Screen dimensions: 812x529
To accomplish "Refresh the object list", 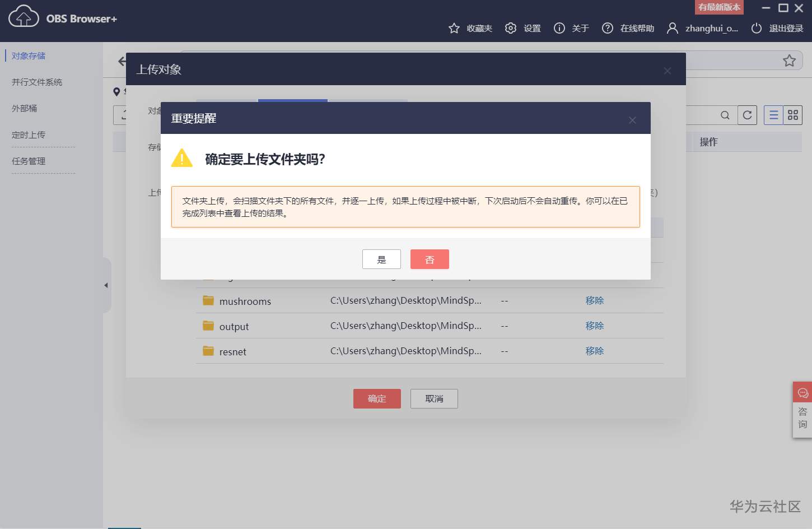I will coord(747,115).
